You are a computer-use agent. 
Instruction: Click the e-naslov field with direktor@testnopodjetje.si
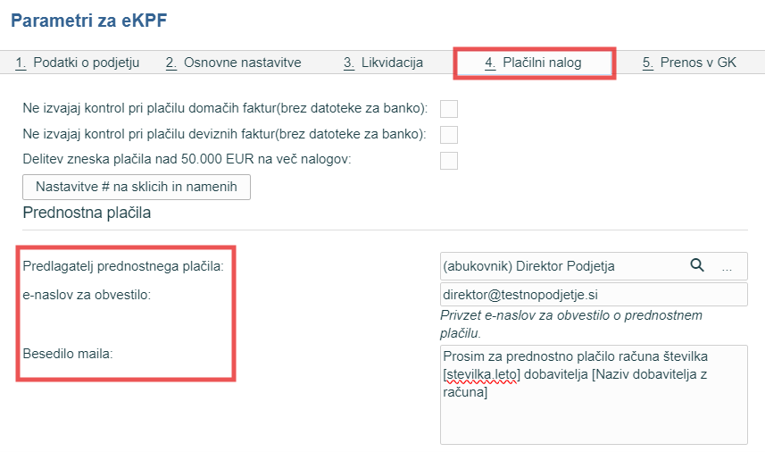[594, 294]
